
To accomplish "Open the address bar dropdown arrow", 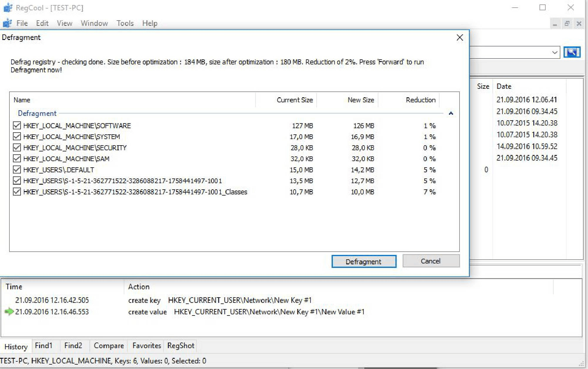I will pyautogui.click(x=554, y=52).
